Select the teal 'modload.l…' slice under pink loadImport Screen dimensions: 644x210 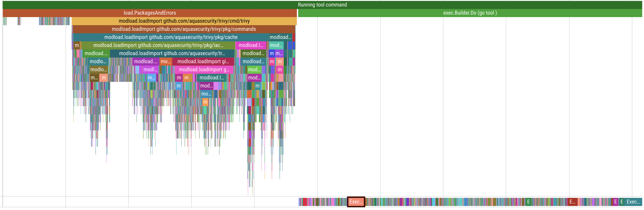click(212, 78)
